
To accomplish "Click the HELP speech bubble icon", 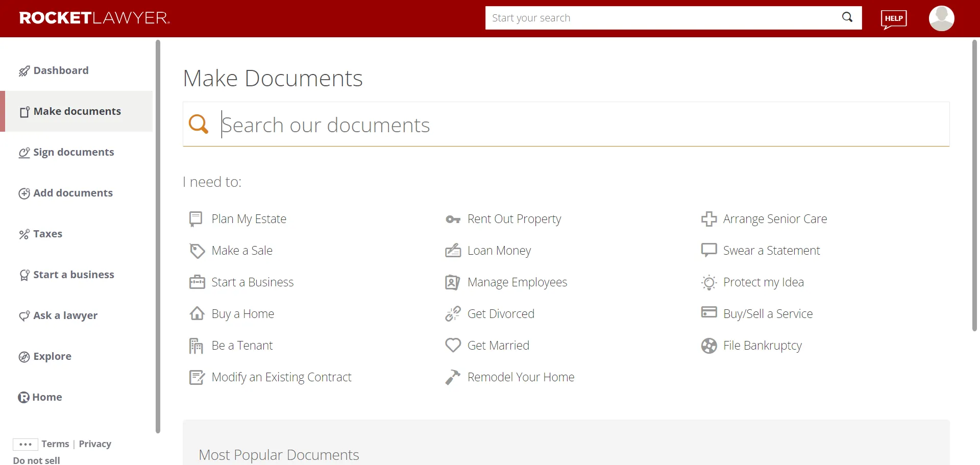I will point(894,18).
